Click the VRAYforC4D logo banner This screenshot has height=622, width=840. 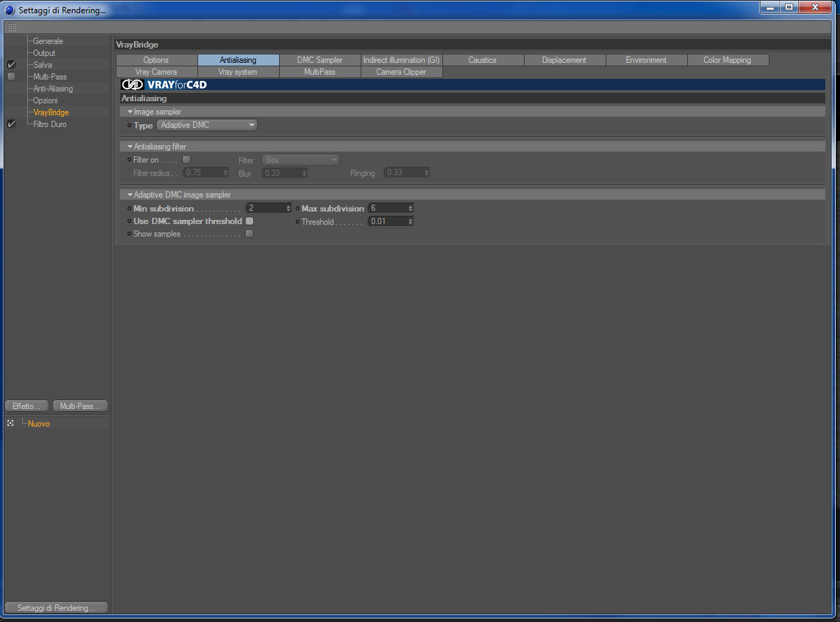(165, 84)
